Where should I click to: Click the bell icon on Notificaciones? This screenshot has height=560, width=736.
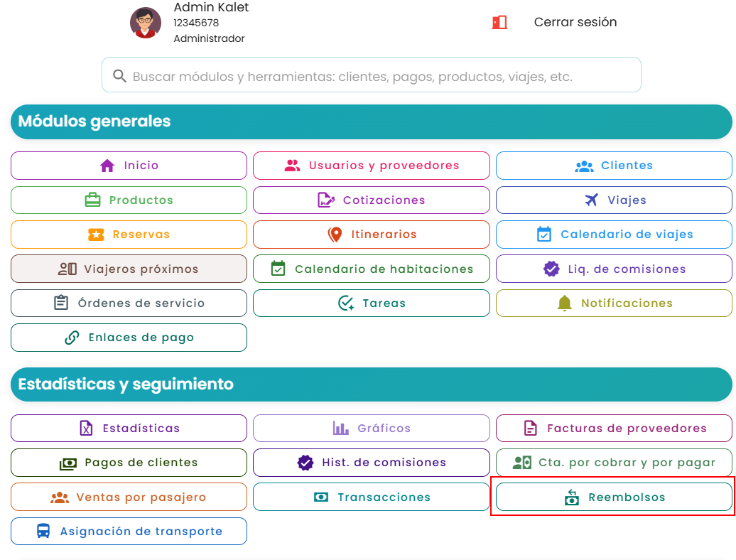tap(564, 303)
